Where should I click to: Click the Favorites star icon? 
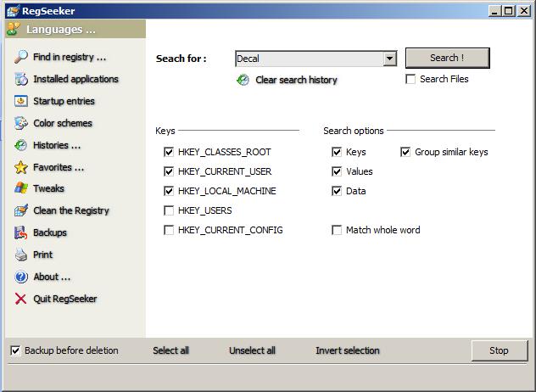21,167
